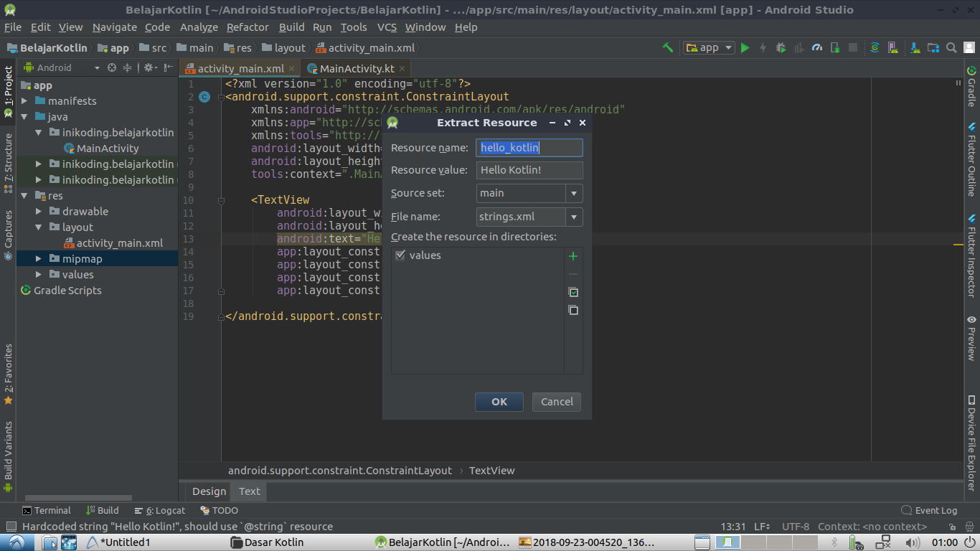Viewport: 980px width, 551px height.
Task: Open the Navigate menu
Action: (x=114, y=27)
